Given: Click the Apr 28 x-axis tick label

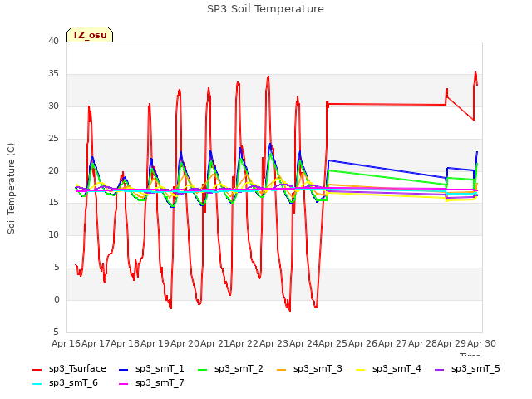Looking at the screenshot, I should pyautogui.click(x=422, y=343).
